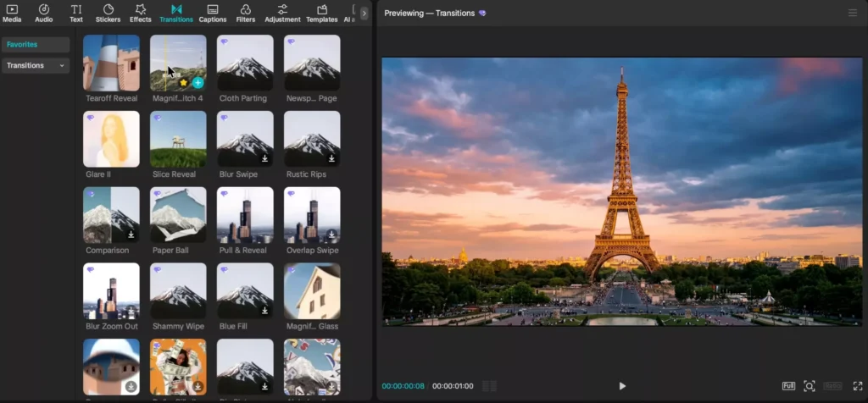Choose the Slice Reveal transition
Viewport: 868px width, 403px height.
tap(178, 140)
